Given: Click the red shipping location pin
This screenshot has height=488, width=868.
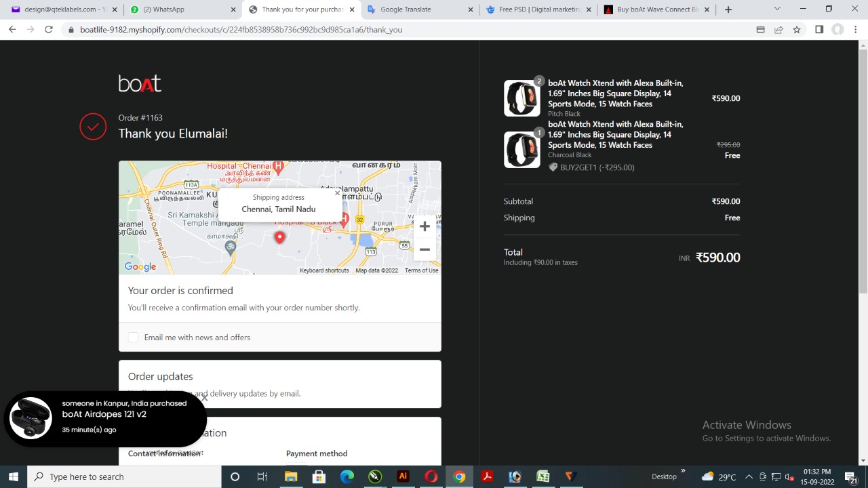Looking at the screenshot, I should click(x=279, y=237).
